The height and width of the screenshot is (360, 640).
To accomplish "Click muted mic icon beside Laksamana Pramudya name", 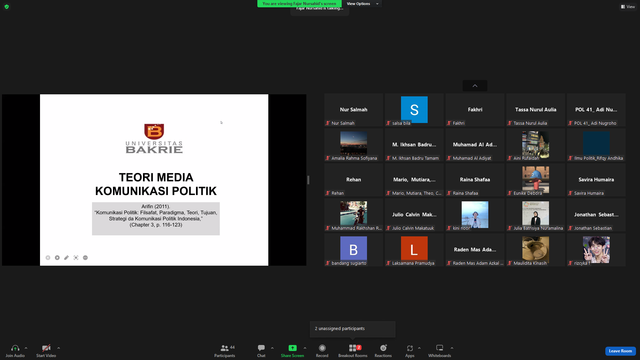I will (x=388, y=263).
